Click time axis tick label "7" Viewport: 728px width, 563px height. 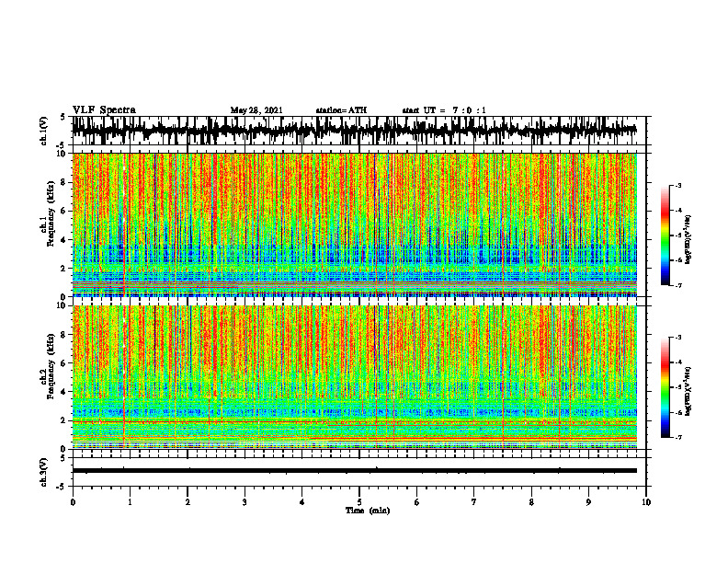tap(474, 502)
